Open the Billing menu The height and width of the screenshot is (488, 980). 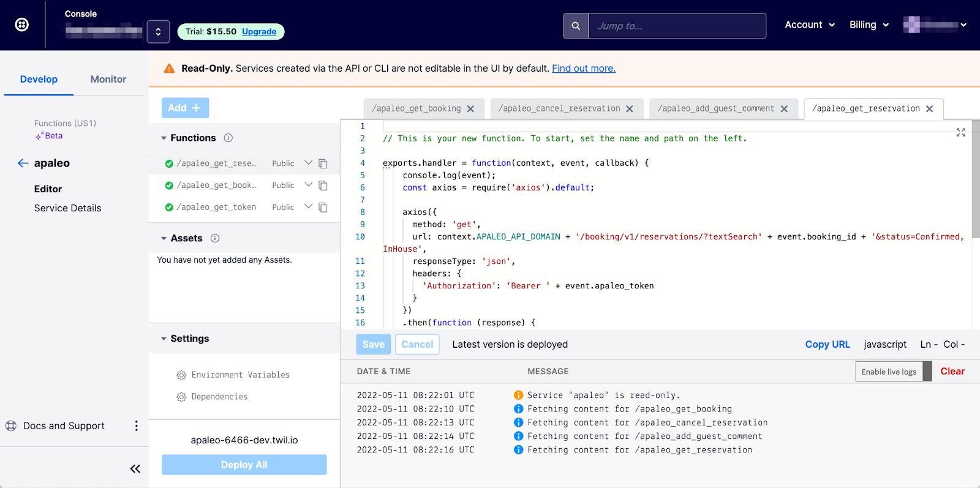(869, 24)
